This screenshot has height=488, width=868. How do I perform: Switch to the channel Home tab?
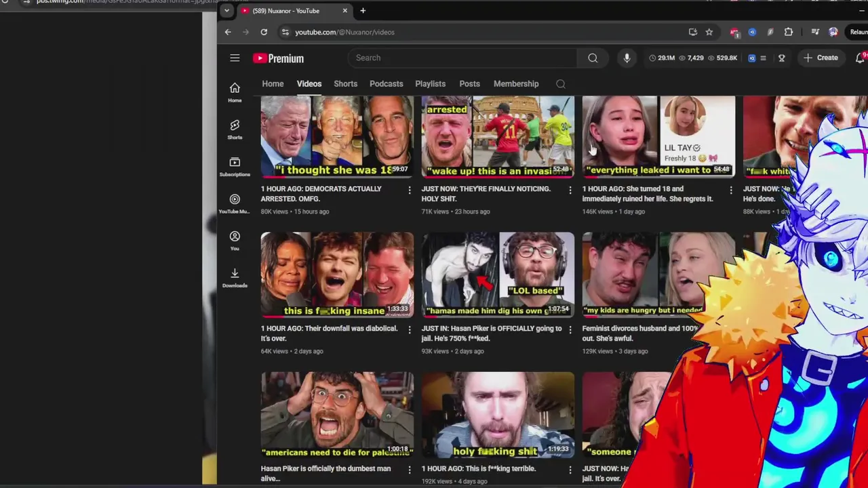click(273, 84)
